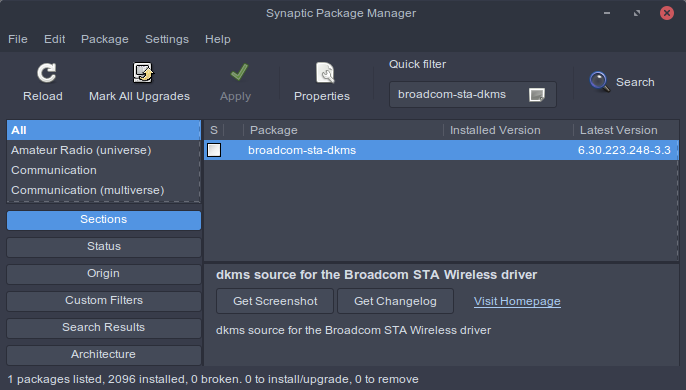Click the status bar text '1 packages listed'
The image size is (686, 390).
(x=55, y=379)
